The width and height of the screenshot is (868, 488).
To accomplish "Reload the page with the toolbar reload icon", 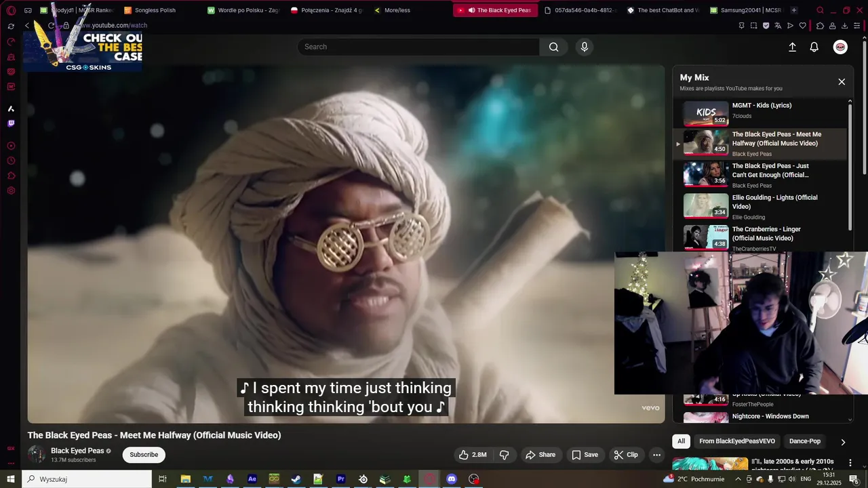I will pyautogui.click(x=51, y=26).
